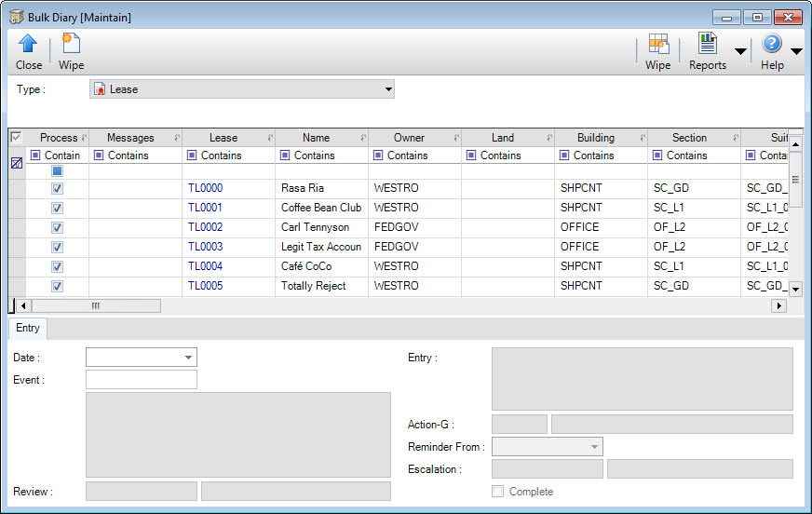Open lease link TL0003
Viewport: 812px width, 514px height.
tap(205, 247)
